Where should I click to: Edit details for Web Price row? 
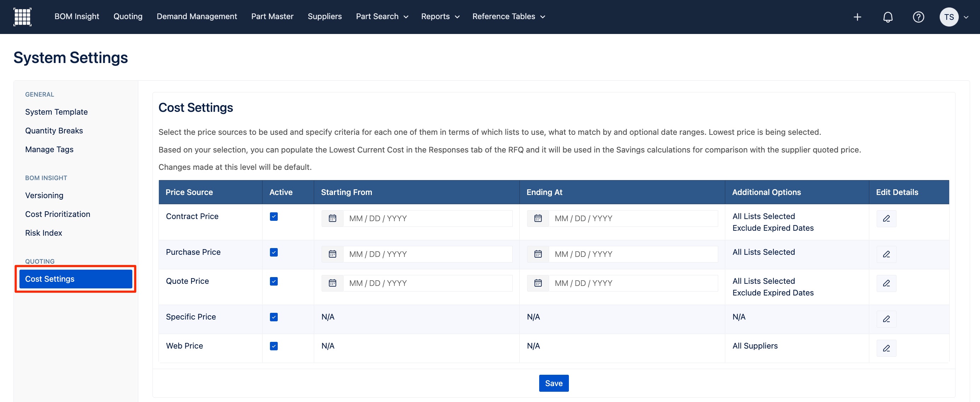pos(886,348)
